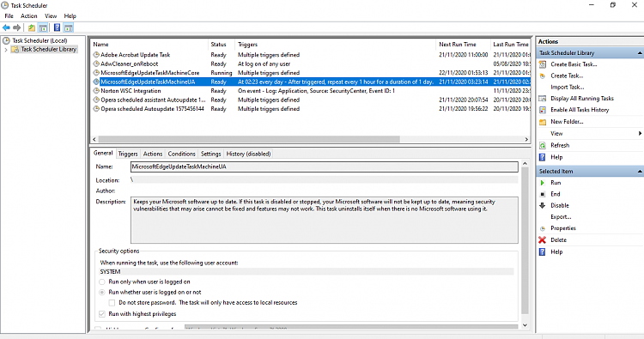644x339 pixels.
Task: Toggle the Action pane toolbar icon
Action: [x=69, y=27]
